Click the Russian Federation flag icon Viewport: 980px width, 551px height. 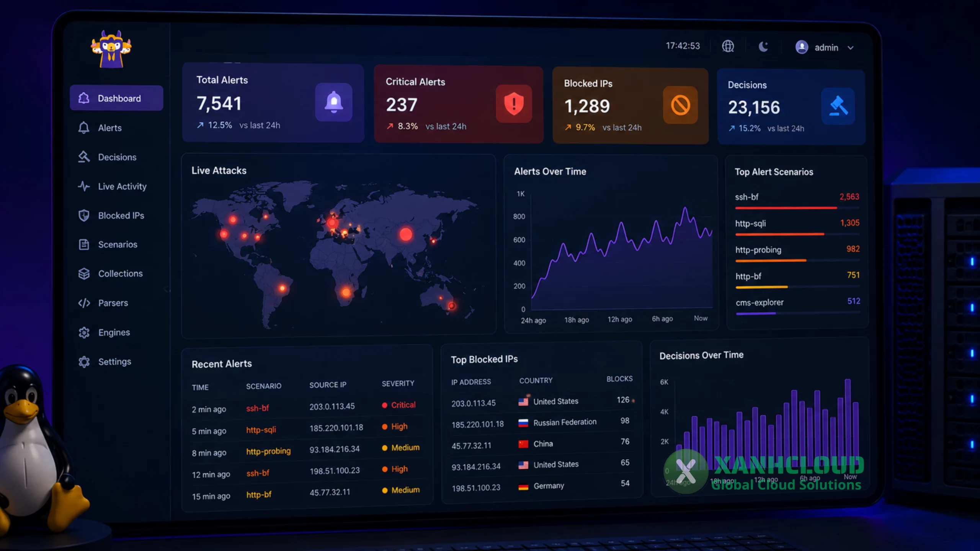click(523, 423)
